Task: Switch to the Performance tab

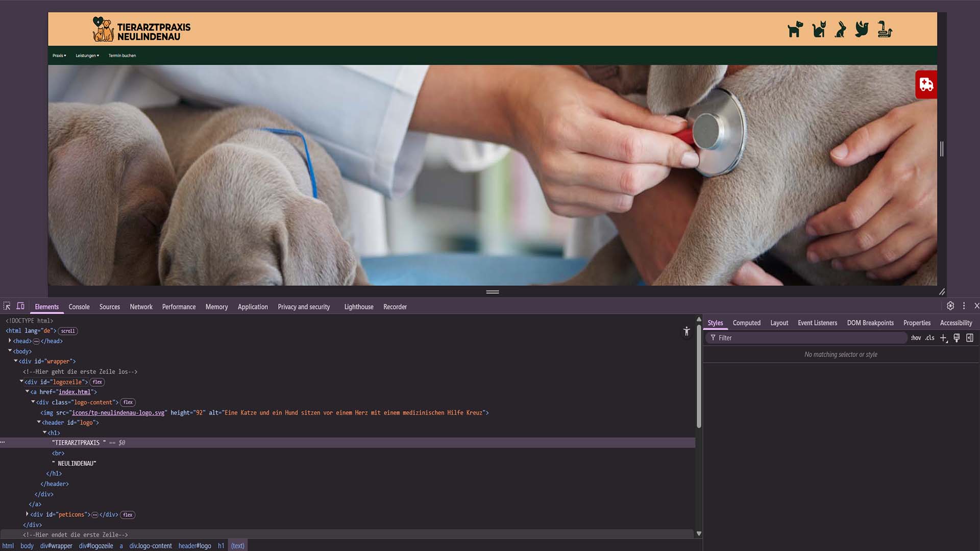Action: tap(179, 307)
